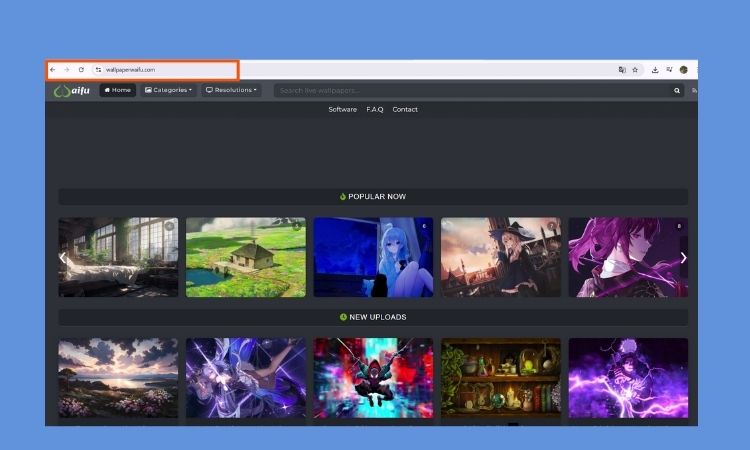
Task: Click the NEW UPLOADS heading text
Action: click(x=378, y=317)
